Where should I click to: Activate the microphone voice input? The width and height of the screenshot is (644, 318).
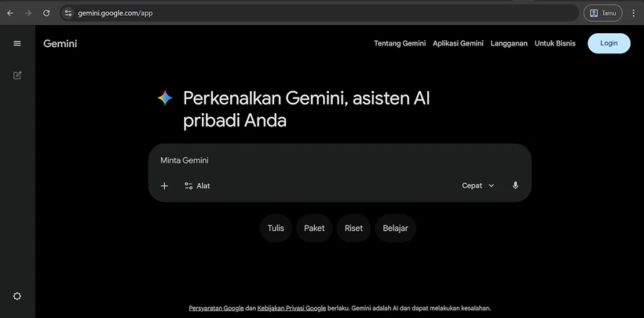click(516, 185)
